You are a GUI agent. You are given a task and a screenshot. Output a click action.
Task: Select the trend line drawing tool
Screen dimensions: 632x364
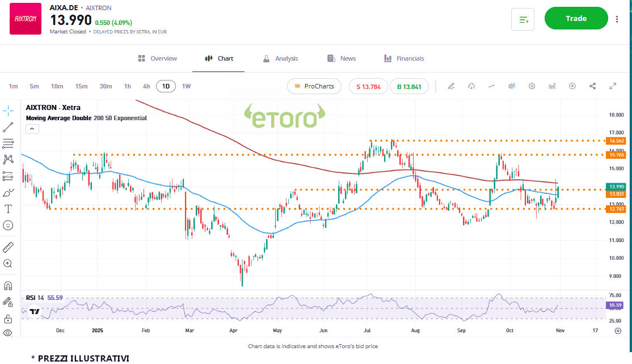8,127
